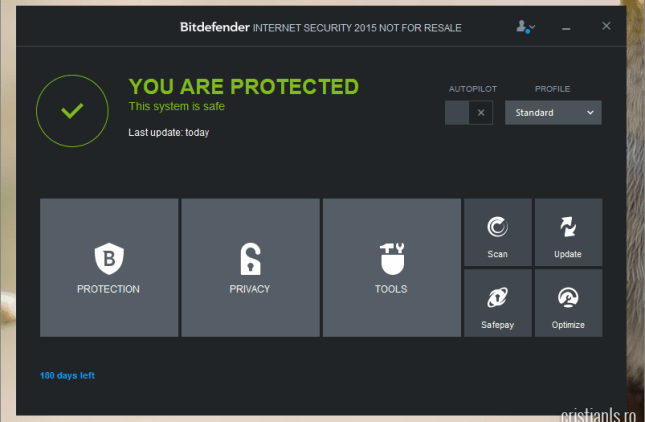Click the Bitdefender Internet Security title
645x422 pixels.
(320, 27)
